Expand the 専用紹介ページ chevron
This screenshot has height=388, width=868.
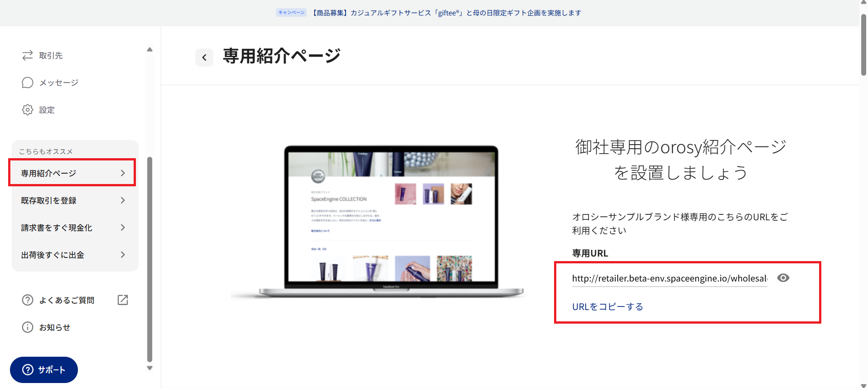tap(123, 173)
